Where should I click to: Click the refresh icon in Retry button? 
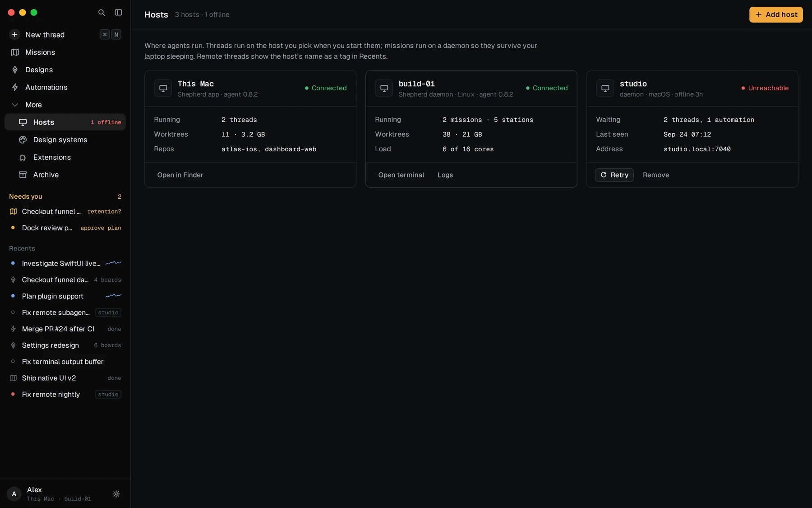[604, 175]
